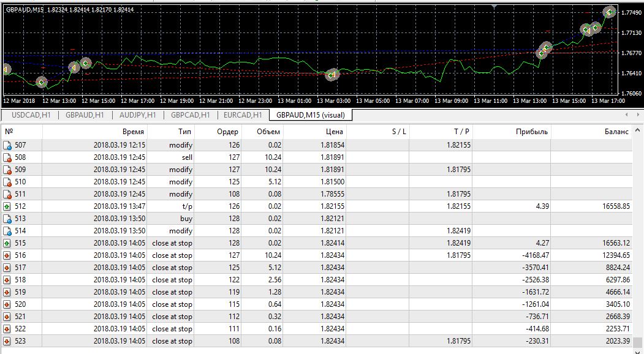644x354 pixels.
Task: Click the T / P column header
Action: tap(441, 132)
